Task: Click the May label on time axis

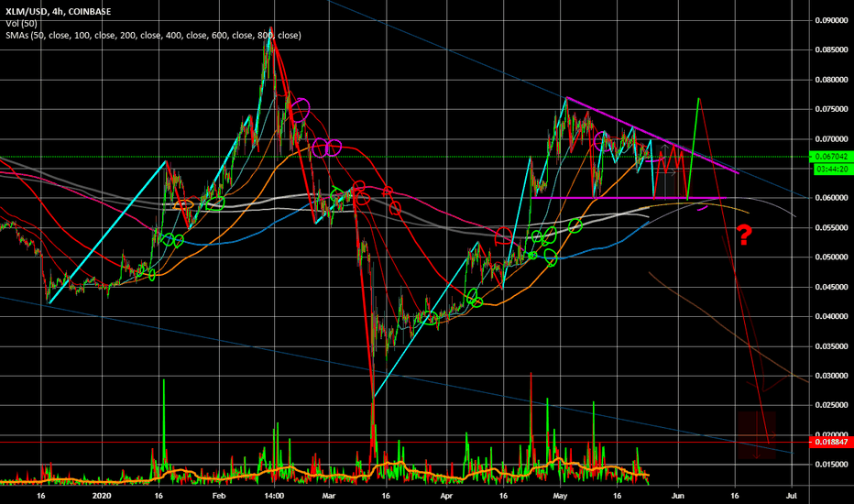Action: (x=560, y=496)
